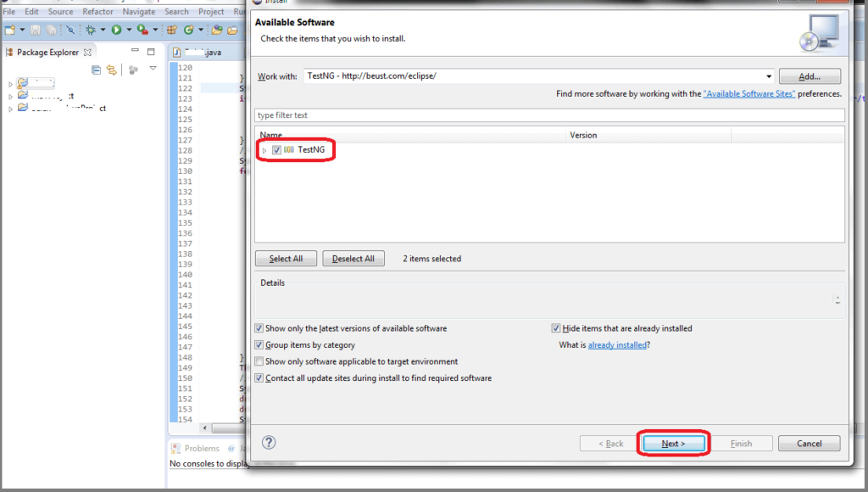
Task: Open the Run button dropdown arrow
Action: 129,30
